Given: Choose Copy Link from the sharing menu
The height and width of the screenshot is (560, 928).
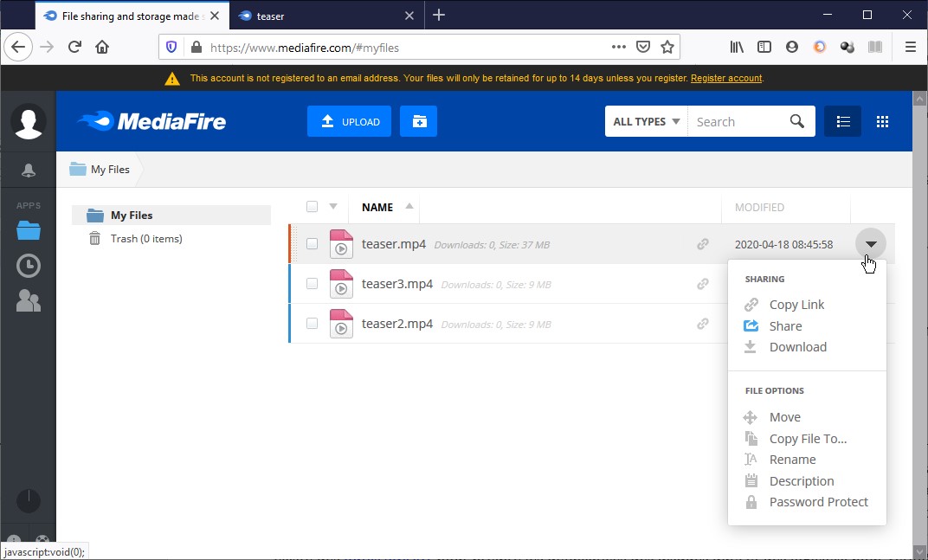Looking at the screenshot, I should pyautogui.click(x=796, y=305).
